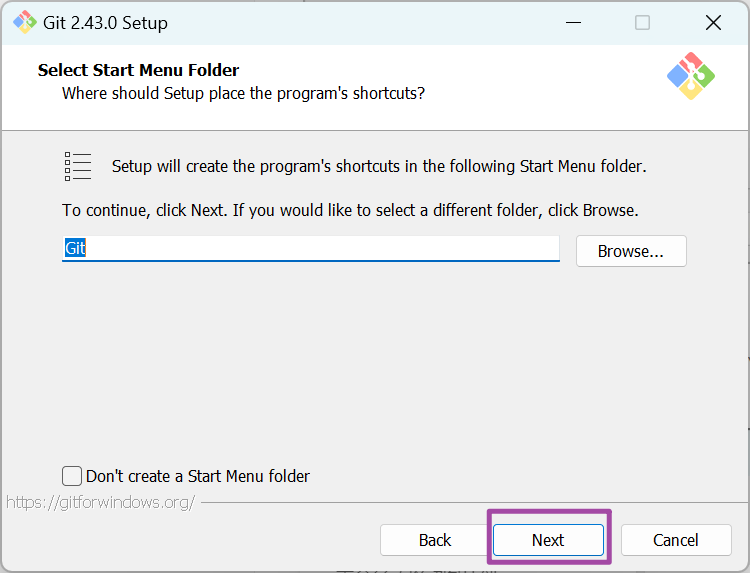The image size is (750, 573).
Task: Click the Git logo in the title bar
Action: (x=24, y=22)
